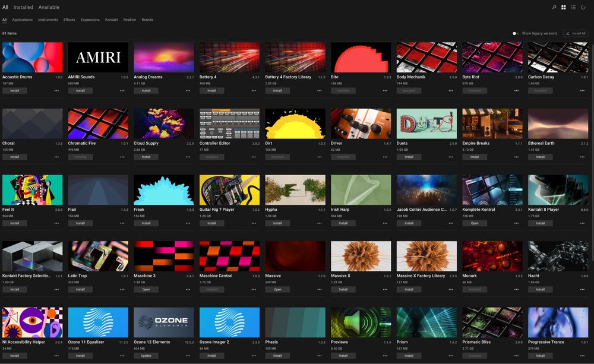Open more options for Bite
This screenshot has height=364, width=594.
tap(386, 91)
